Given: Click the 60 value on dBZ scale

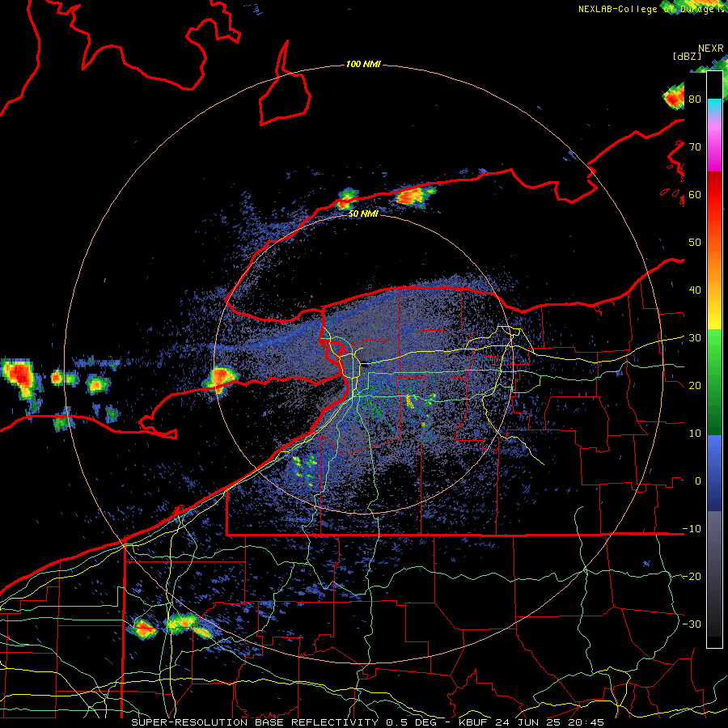Looking at the screenshot, I should 695,194.
